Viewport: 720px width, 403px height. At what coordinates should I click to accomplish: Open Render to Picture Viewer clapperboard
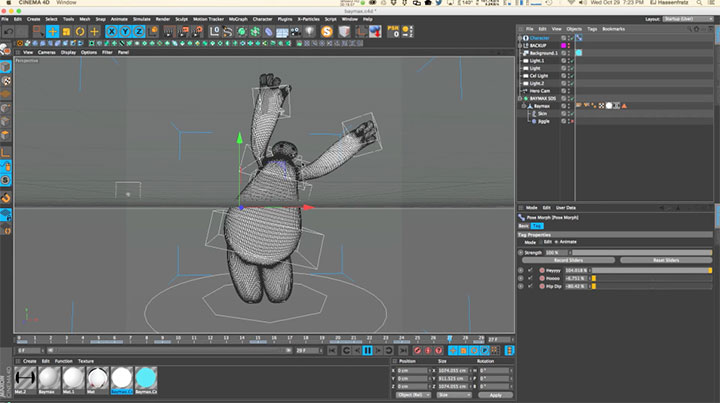point(183,32)
